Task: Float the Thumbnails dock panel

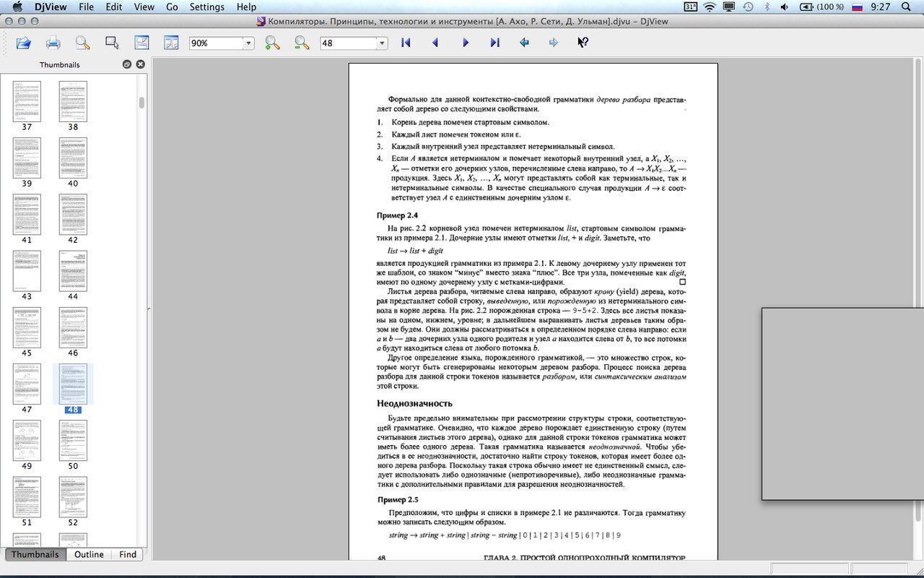Action: click(127, 64)
